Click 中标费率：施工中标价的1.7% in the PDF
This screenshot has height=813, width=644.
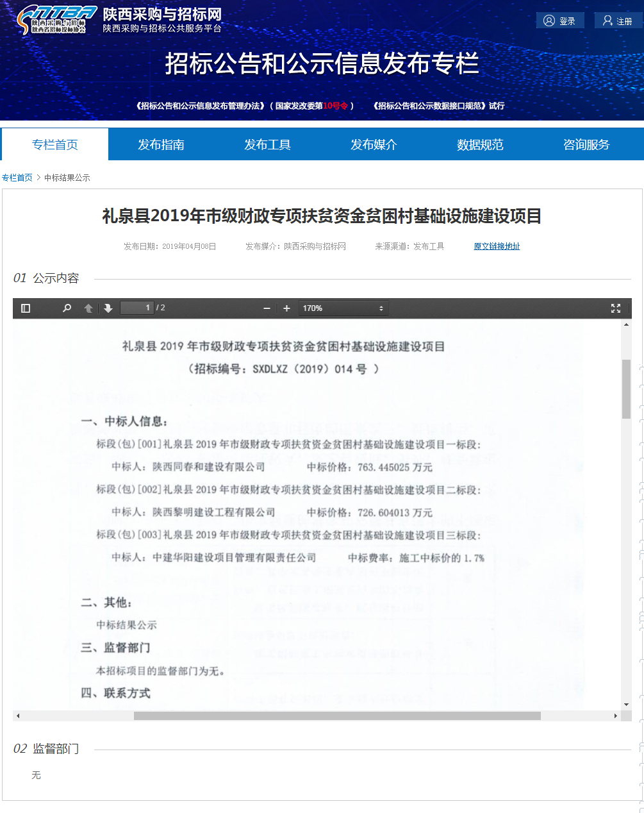(417, 558)
